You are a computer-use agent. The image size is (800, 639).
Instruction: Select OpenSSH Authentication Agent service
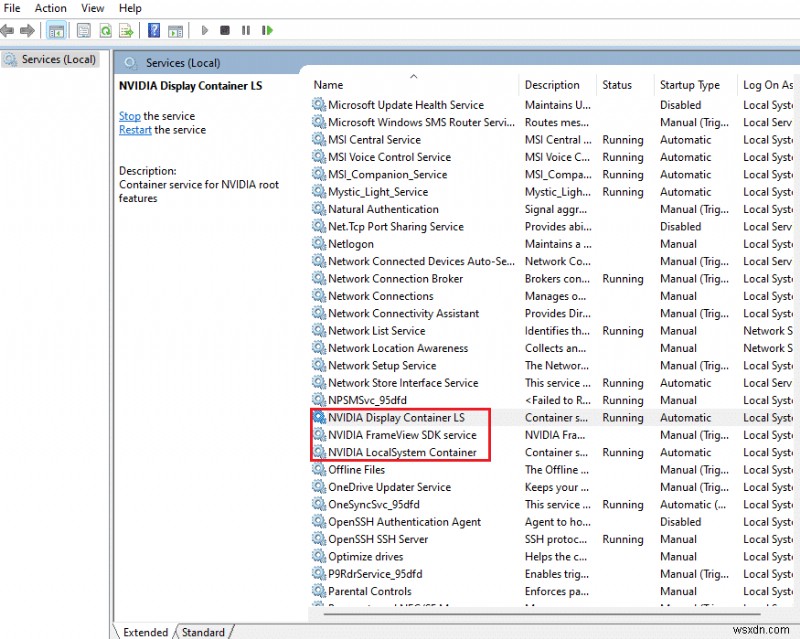coord(554,521)
